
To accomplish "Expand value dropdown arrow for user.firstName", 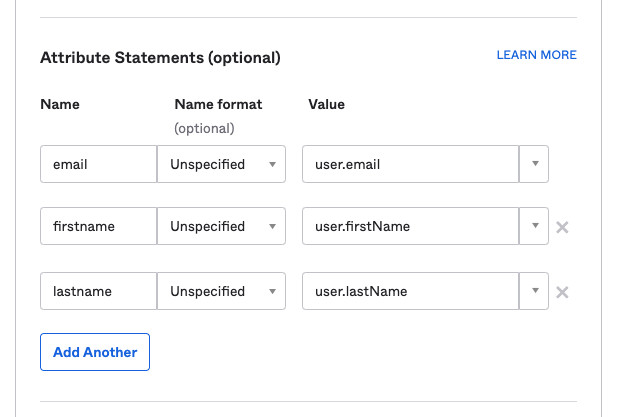I will 534,227.
